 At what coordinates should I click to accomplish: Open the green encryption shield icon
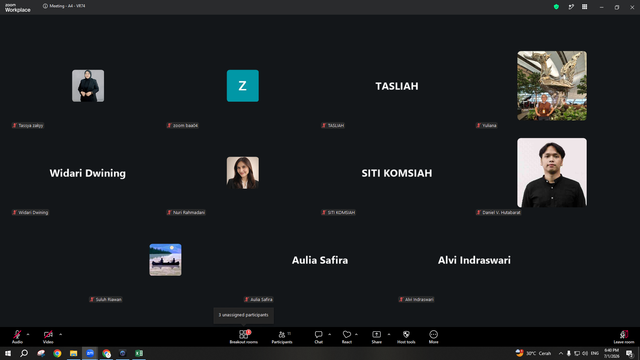click(556, 7)
